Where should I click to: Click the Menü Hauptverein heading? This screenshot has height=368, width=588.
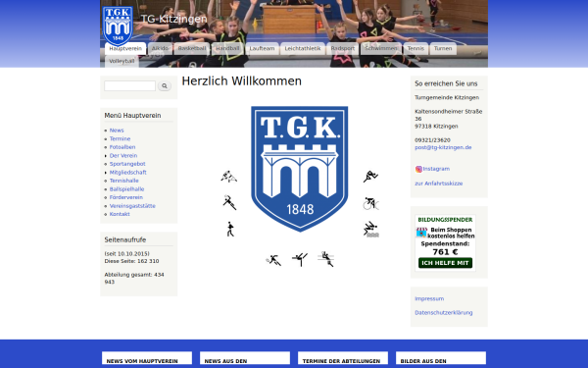point(132,116)
